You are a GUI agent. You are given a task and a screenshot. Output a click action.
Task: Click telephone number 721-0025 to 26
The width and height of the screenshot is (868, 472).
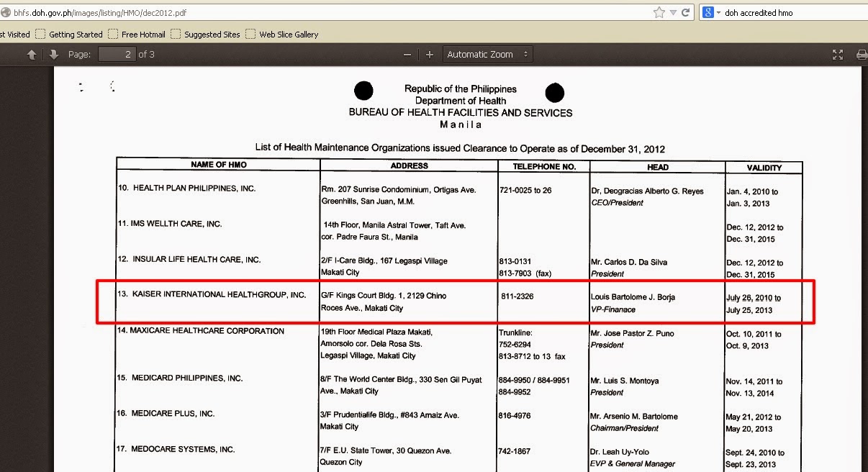[525, 191]
